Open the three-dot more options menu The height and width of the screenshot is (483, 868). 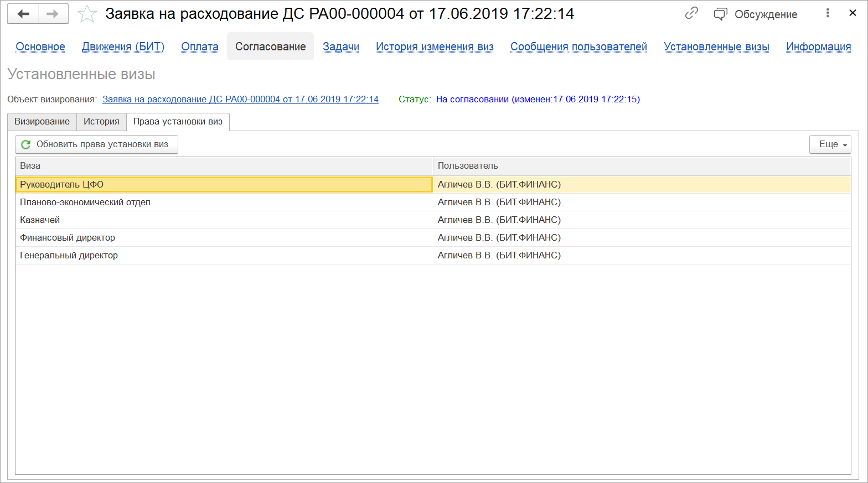(828, 13)
